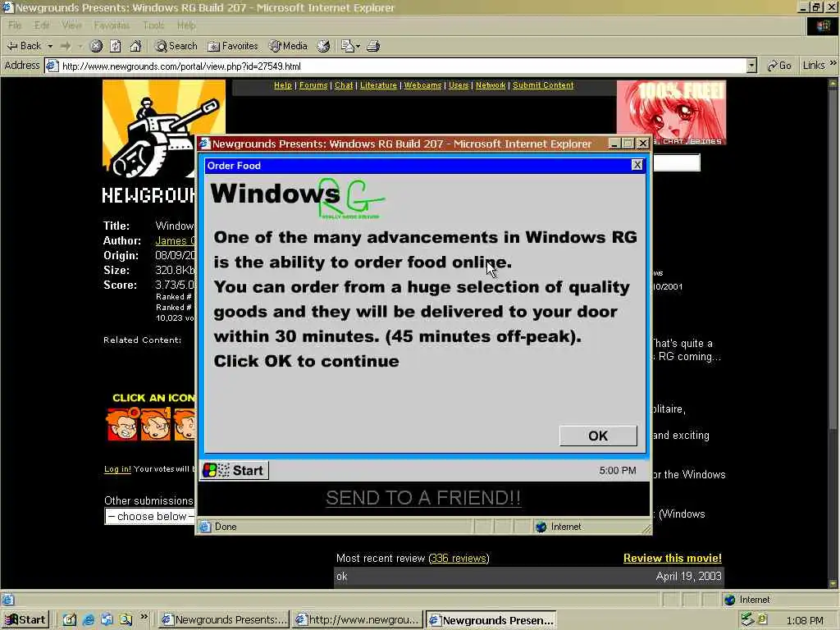Expand the quick launch overflow chevron
The width and height of the screenshot is (840, 630).
pos(144,617)
